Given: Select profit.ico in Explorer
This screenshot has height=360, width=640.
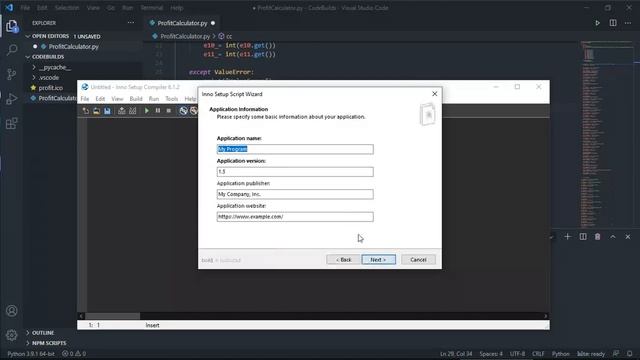Looking at the screenshot, I should (x=51, y=88).
